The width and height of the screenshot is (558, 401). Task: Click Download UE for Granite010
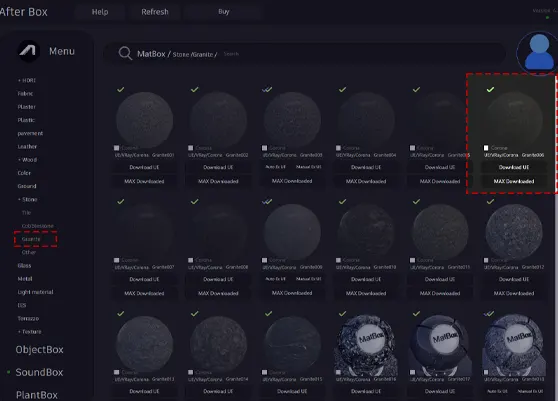366,279
